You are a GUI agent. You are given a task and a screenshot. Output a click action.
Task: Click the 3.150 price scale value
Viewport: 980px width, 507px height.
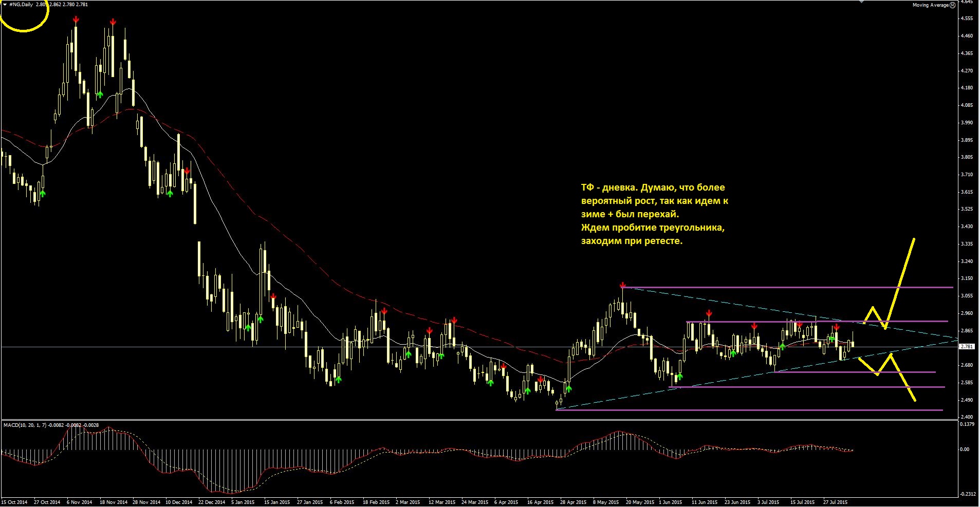coord(967,278)
